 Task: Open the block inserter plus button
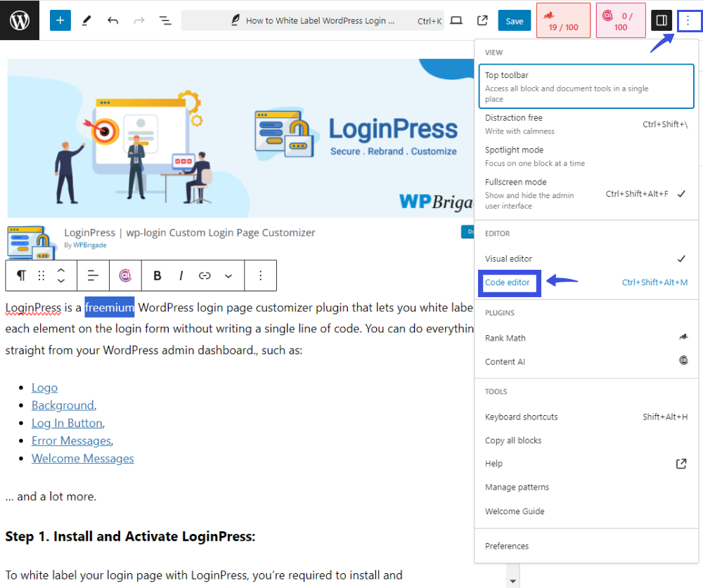[60, 20]
